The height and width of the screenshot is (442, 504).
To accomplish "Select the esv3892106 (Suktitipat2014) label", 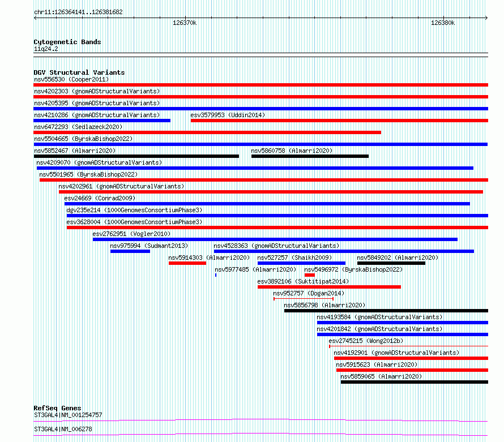I will click(x=303, y=281).
